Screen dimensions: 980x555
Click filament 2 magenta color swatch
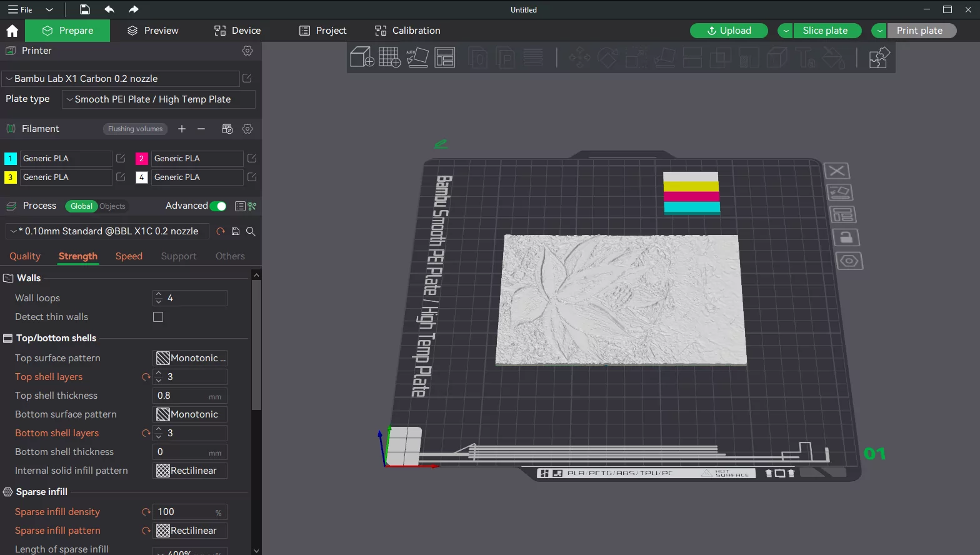[x=142, y=159]
